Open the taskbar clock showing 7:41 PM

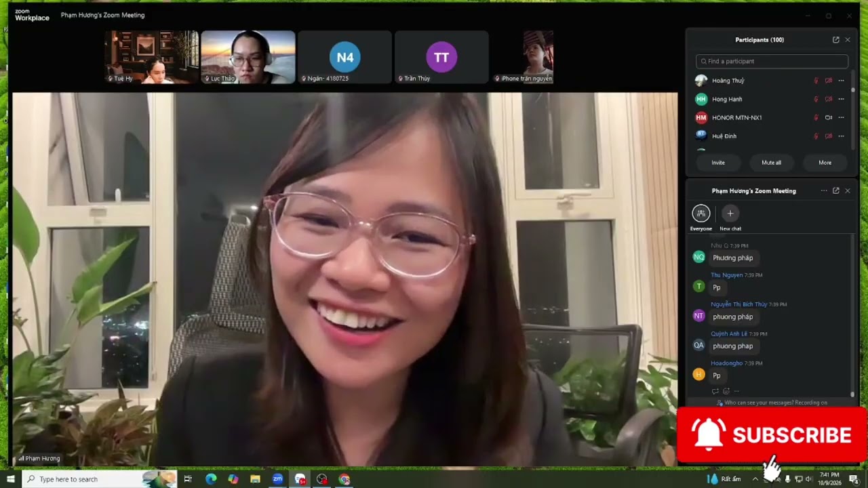coord(830,479)
